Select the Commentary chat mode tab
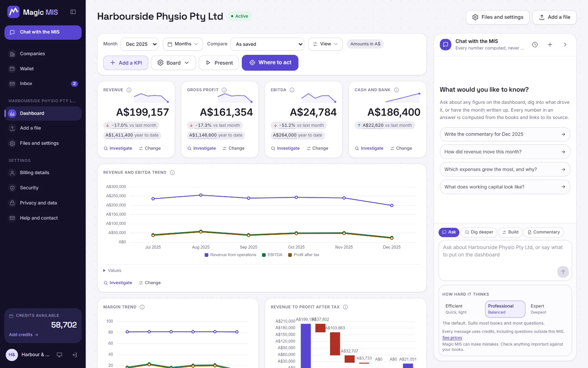The height and width of the screenshot is (368, 588). tap(544, 232)
